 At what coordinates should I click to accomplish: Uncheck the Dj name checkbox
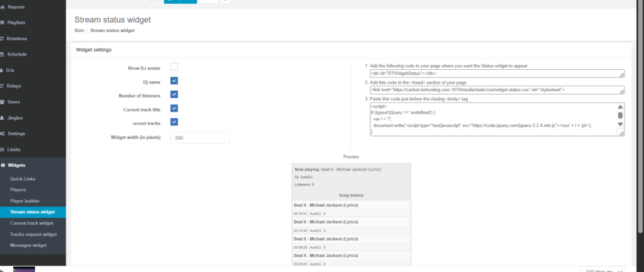pyautogui.click(x=174, y=81)
